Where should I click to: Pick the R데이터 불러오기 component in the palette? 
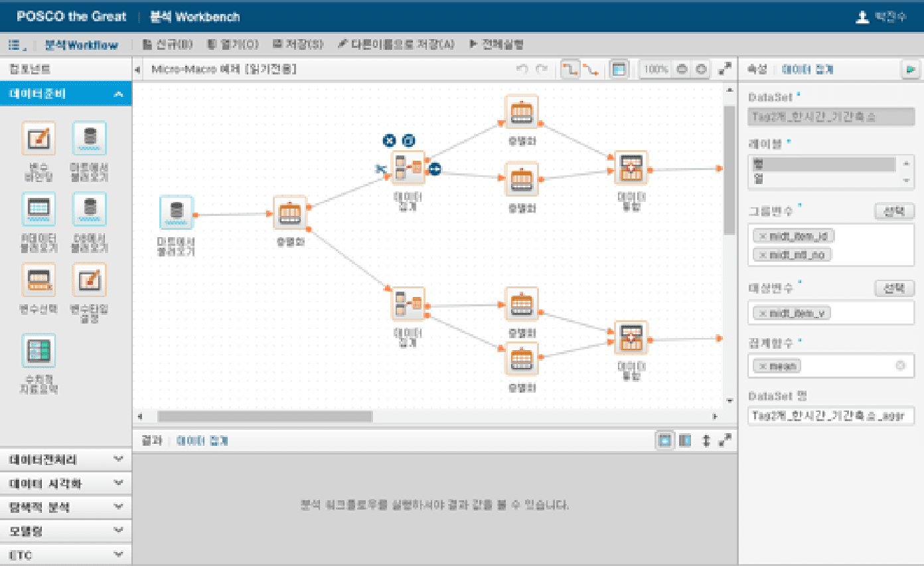38,223
